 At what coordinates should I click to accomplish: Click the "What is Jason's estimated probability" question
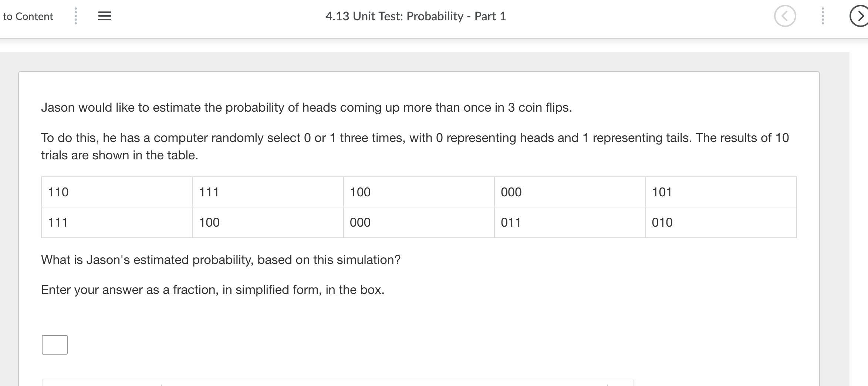221,260
